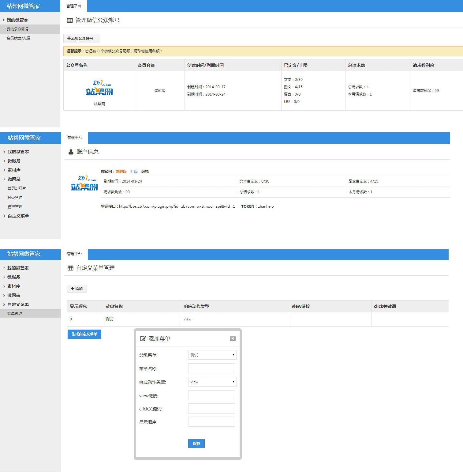Screen dimensions: 463x476
Task: Collapse 自定义菜单 in the bottom sidebar
Action: coord(18,304)
